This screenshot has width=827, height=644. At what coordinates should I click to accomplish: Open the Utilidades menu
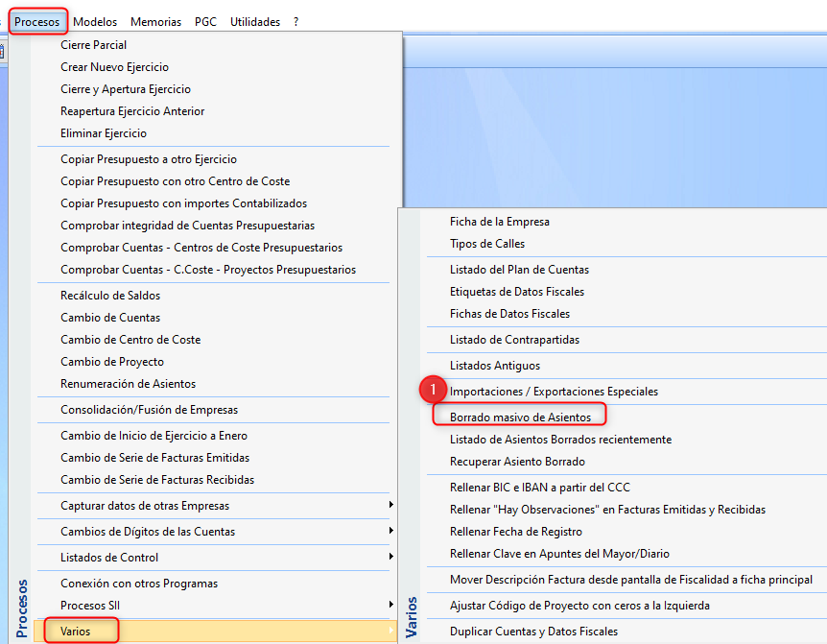tap(255, 21)
